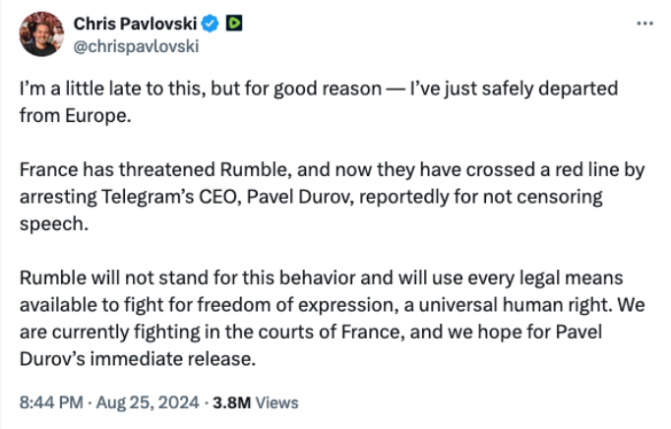This screenshot has width=671, height=429.
Task: Click the phrase "crossed a red line"
Action: tap(511, 173)
